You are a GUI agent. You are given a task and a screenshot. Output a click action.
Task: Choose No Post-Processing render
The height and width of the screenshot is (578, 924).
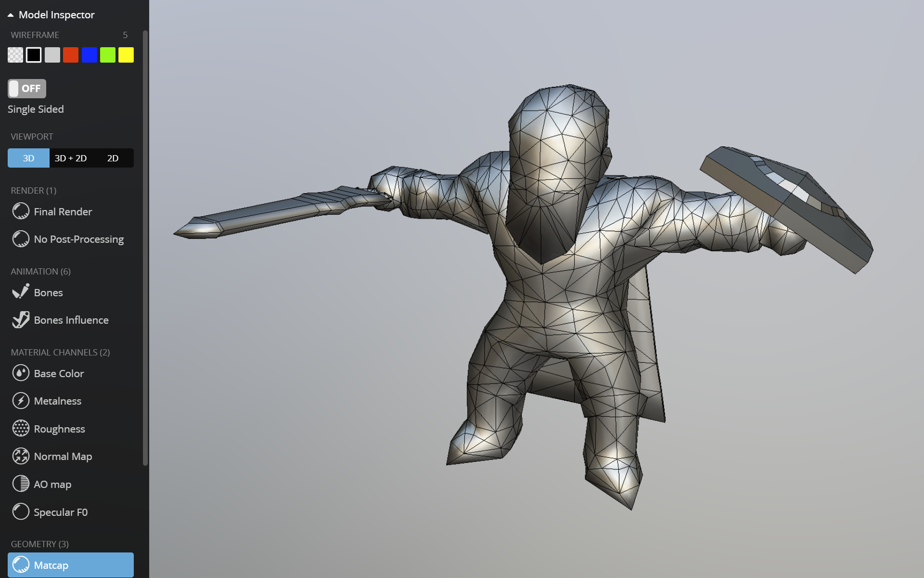click(x=79, y=239)
